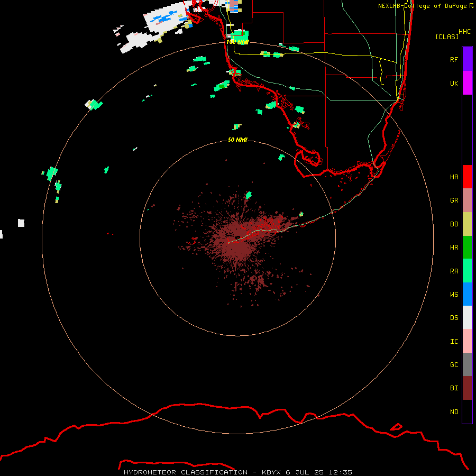Click the DS legend label text
Screen dimensions: 476x476
[x=454, y=318]
